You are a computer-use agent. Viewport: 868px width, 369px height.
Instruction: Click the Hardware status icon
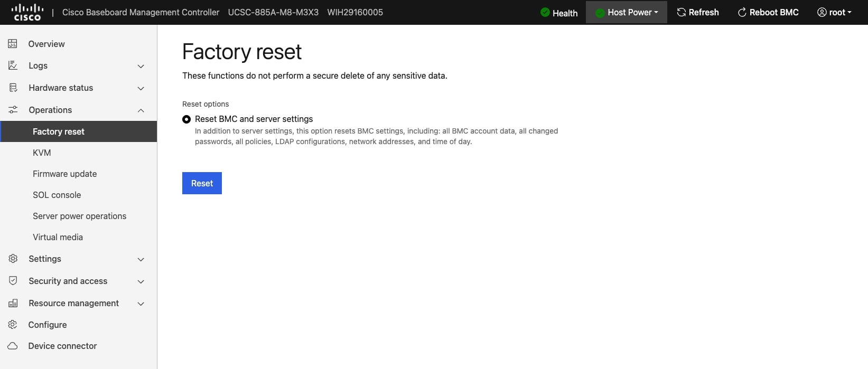pyautogui.click(x=13, y=88)
